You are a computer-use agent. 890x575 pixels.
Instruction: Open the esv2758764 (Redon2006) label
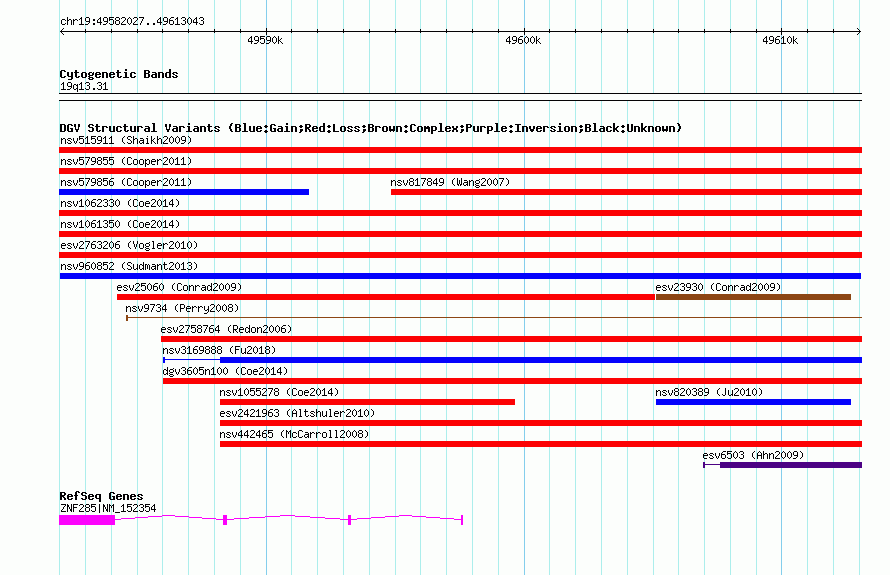(226, 329)
